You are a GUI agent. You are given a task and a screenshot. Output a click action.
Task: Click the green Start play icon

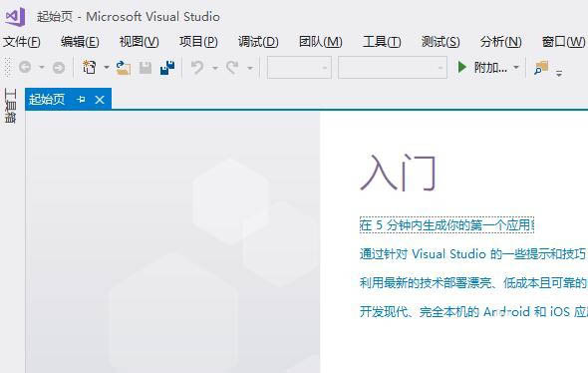(x=462, y=68)
